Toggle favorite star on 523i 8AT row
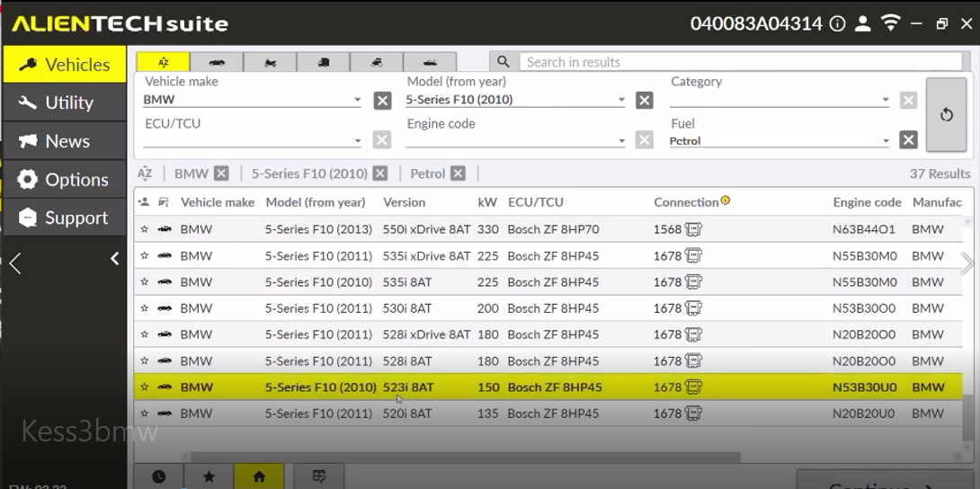Screen dimensions: 980x489 point(144,387)
